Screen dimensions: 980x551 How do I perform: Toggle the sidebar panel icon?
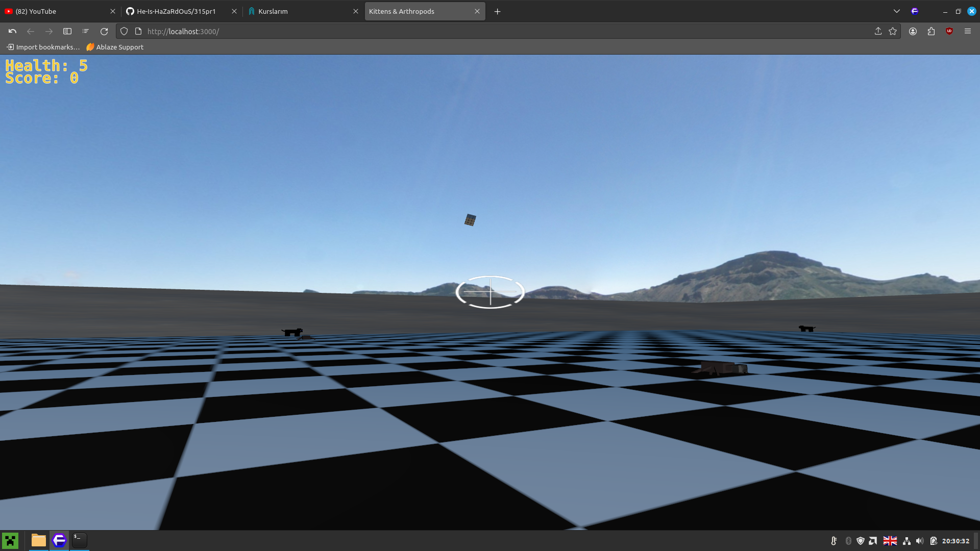(67, 32)
